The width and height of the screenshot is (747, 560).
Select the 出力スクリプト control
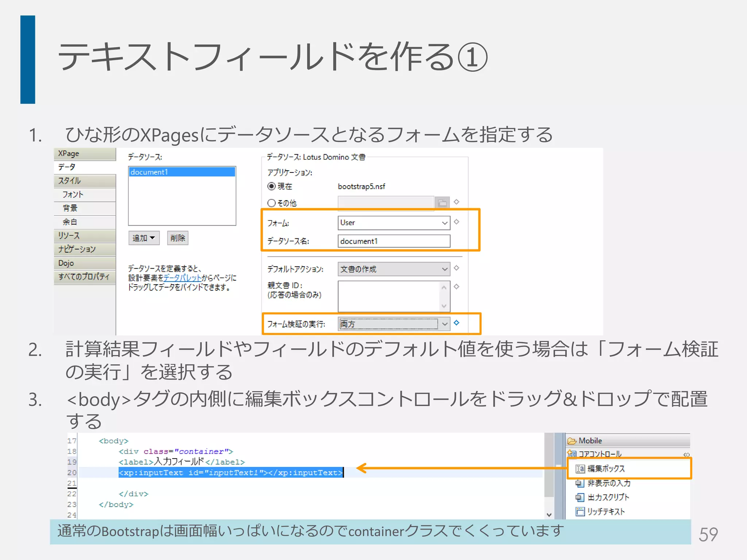(602, 497)
